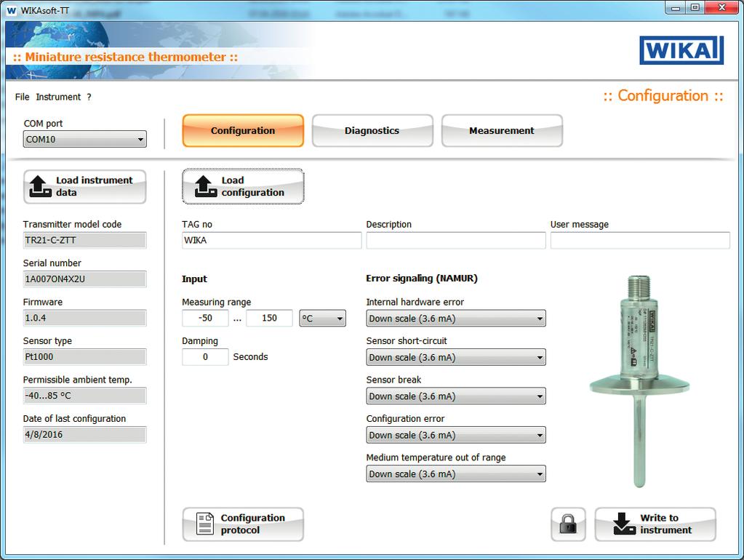The height and width of the screenshot is (560, 744).
Task: Click the Date of last configuration field
Action: [x=85, y=435]
